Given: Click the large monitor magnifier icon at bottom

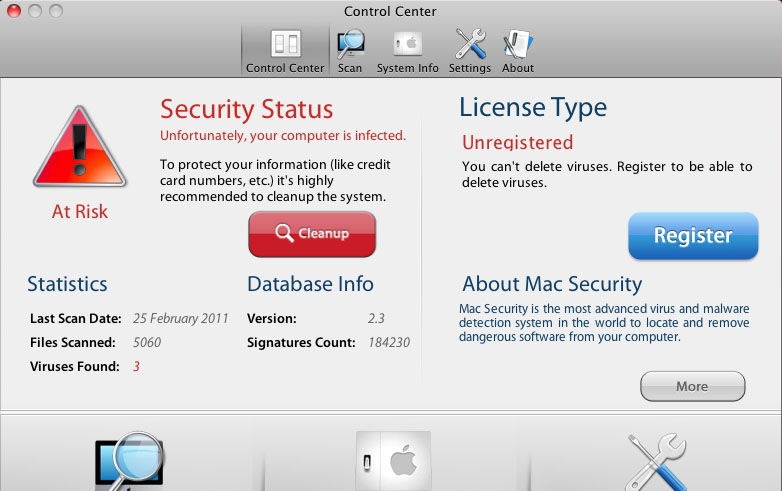Looking at the screenshot, I should pyautogui.click(x=130, y=461).
